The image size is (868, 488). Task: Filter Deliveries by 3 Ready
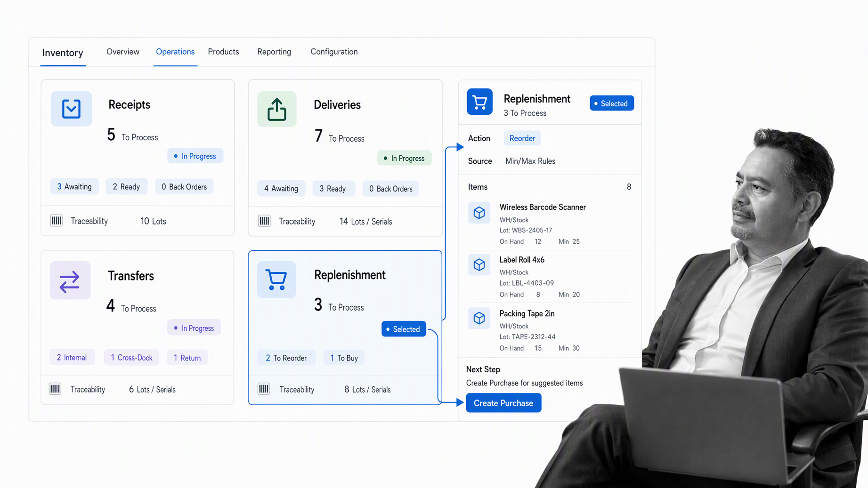point(333,189)
